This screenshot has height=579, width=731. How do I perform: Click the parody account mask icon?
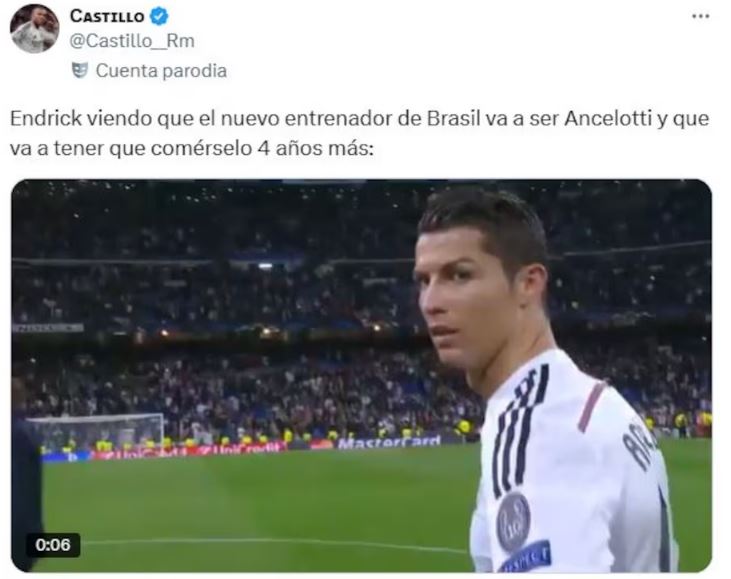click(x=80, y=71)
